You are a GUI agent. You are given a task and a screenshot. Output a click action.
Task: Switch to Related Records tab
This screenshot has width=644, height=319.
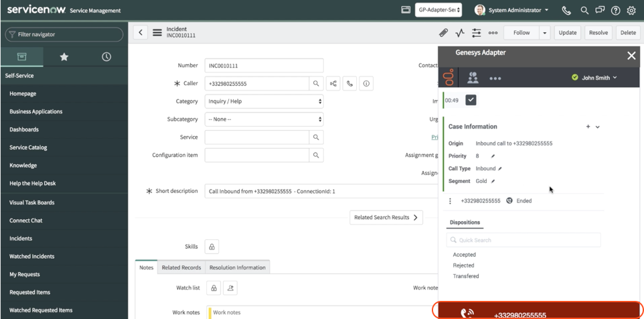click(x=181, y=267)
